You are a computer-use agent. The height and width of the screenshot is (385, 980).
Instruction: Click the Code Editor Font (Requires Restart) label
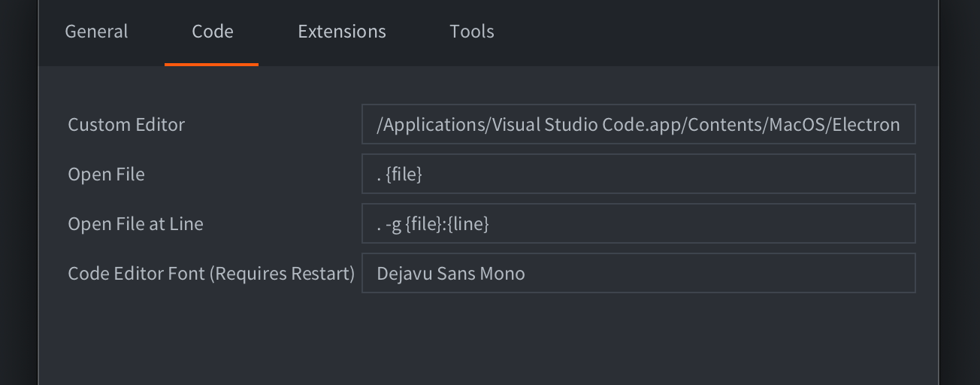210,274
